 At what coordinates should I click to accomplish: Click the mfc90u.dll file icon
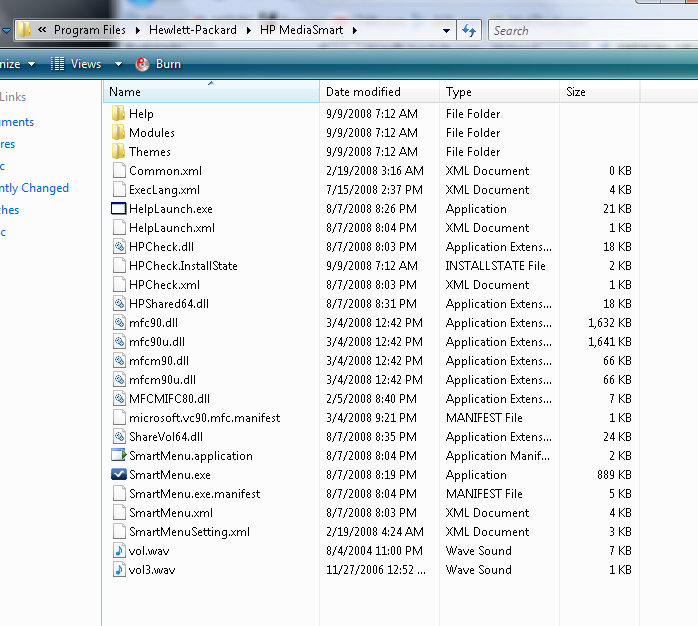[119, 341]
